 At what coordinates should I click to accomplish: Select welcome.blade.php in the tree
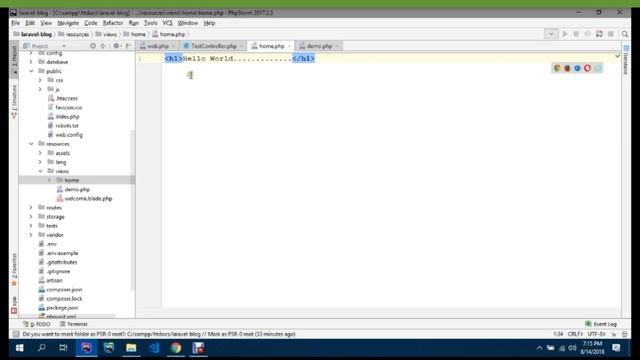click(84, 198)
